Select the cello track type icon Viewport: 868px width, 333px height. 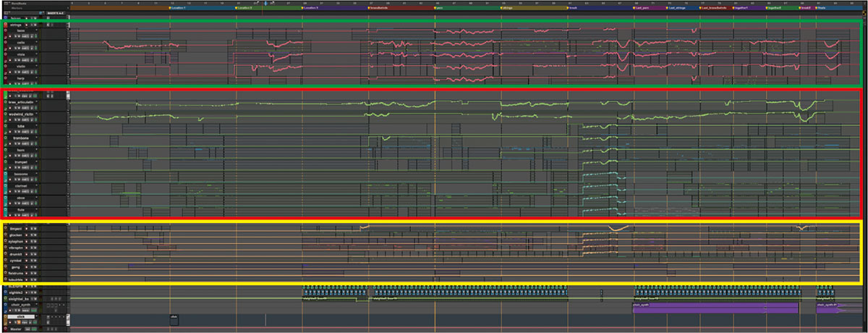coord(6,42)
